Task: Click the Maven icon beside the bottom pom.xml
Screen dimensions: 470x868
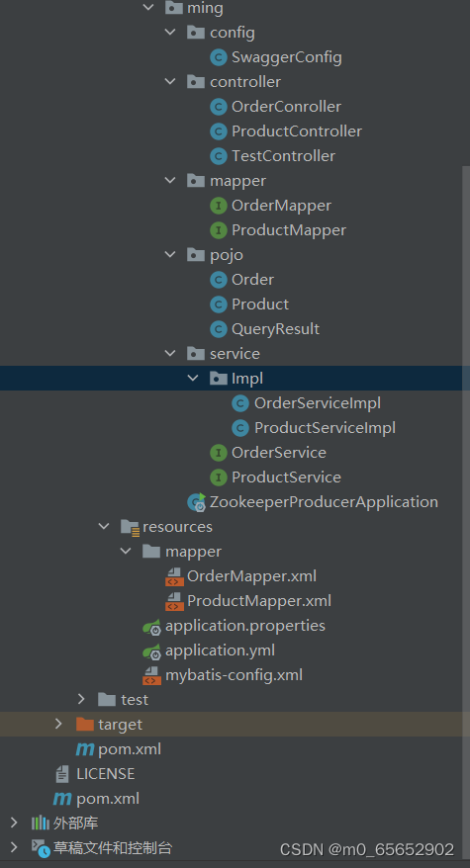Action: 62,799
